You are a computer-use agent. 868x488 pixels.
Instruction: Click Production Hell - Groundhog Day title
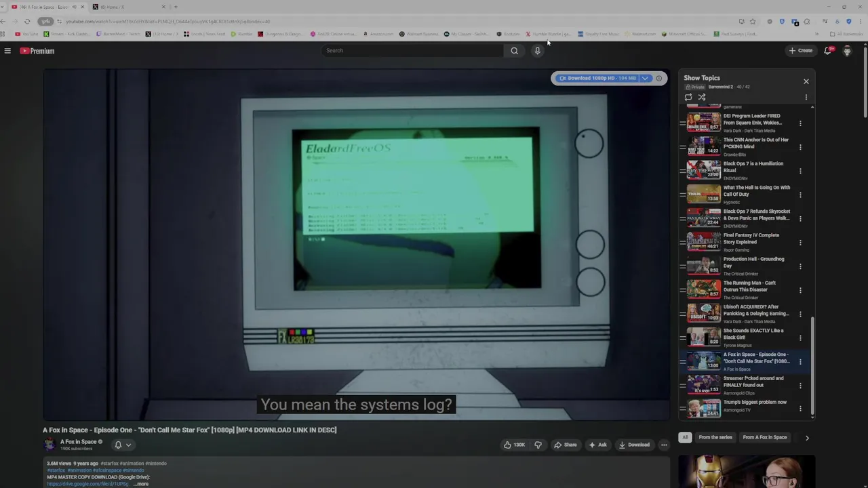tap(753, 262)
